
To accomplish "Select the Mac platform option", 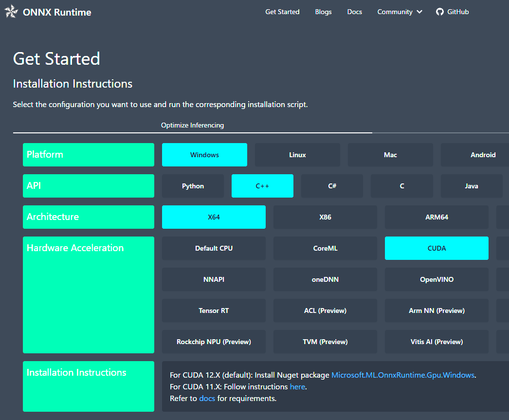I will (390, 155).
